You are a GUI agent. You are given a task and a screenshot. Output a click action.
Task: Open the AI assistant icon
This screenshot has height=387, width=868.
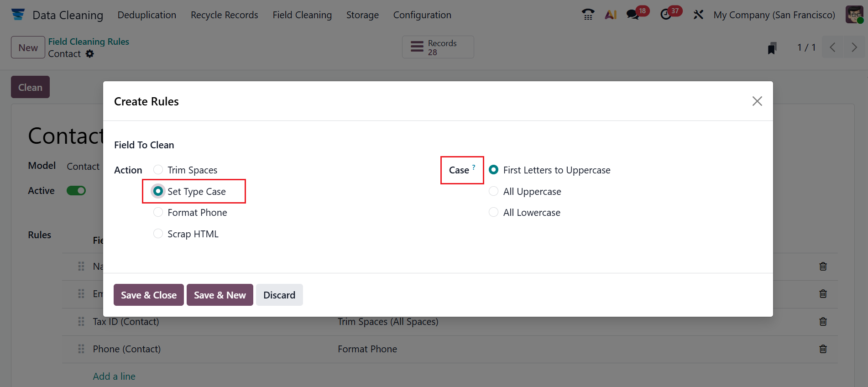(611, 15)
